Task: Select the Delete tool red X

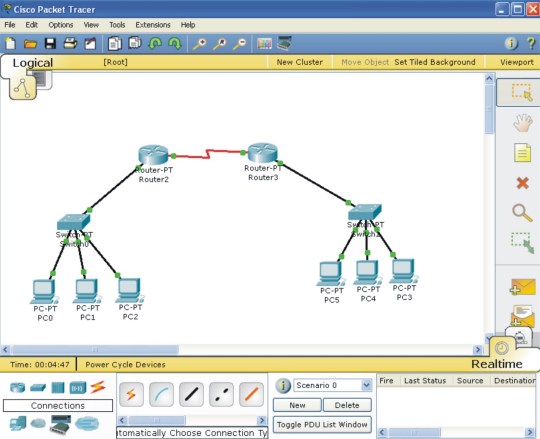Action: 522,183
